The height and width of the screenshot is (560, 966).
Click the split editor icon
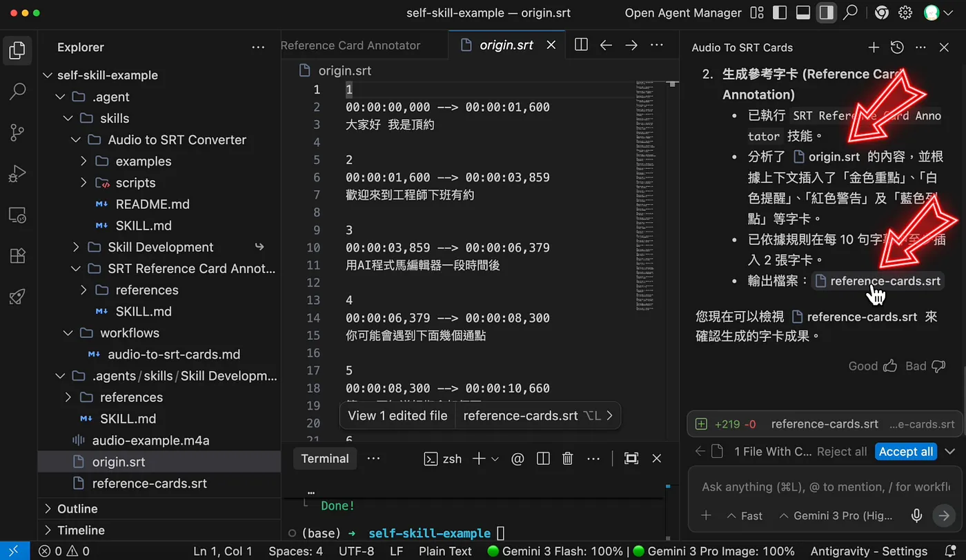[x=581, y=45]
